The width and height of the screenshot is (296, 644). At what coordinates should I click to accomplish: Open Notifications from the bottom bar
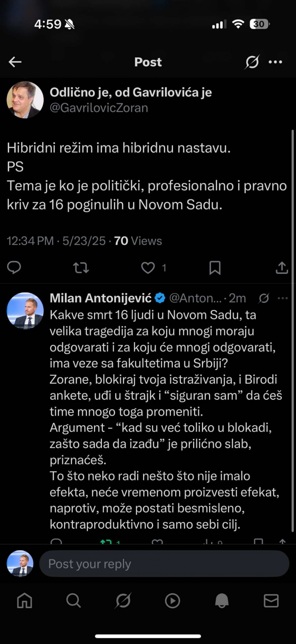222,601
